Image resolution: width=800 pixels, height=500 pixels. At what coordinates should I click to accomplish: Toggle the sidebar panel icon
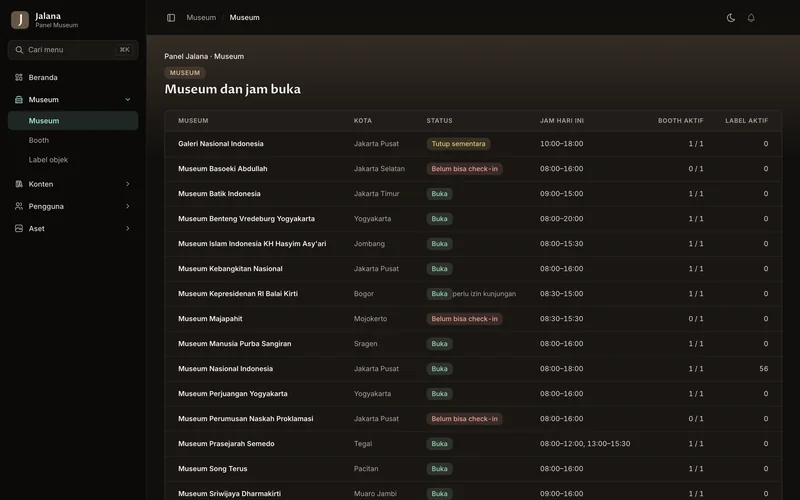click(171, 18)
